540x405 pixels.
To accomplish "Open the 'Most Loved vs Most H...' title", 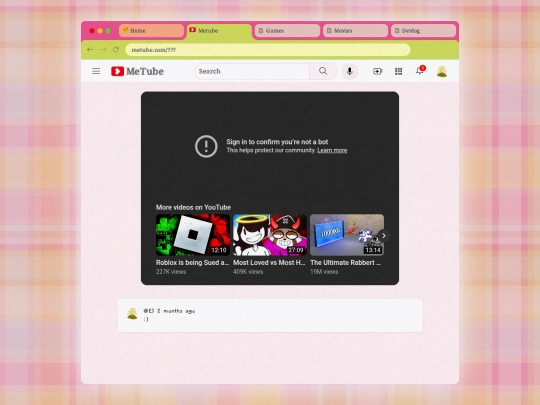I will pyautogui.click(x=269, y=262).
